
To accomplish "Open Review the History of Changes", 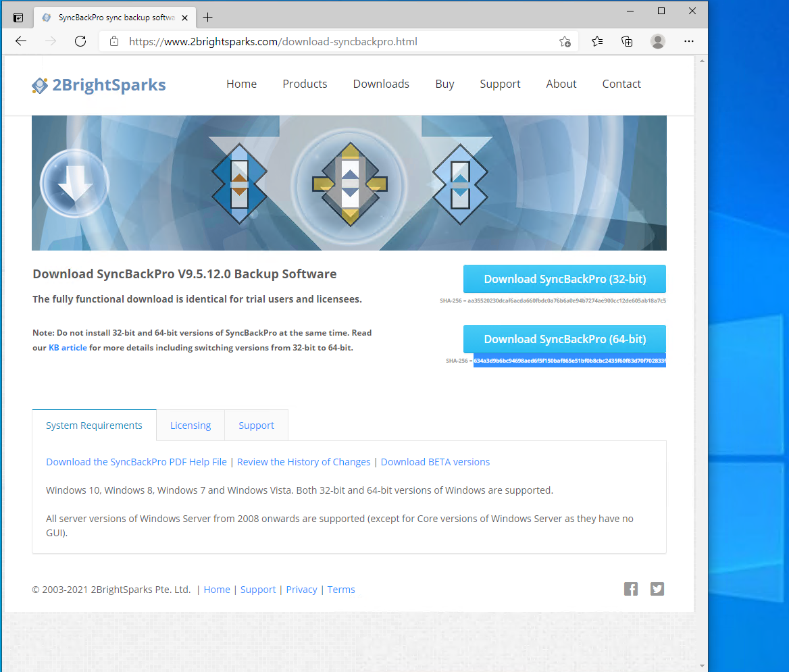I will pos(303,462).
